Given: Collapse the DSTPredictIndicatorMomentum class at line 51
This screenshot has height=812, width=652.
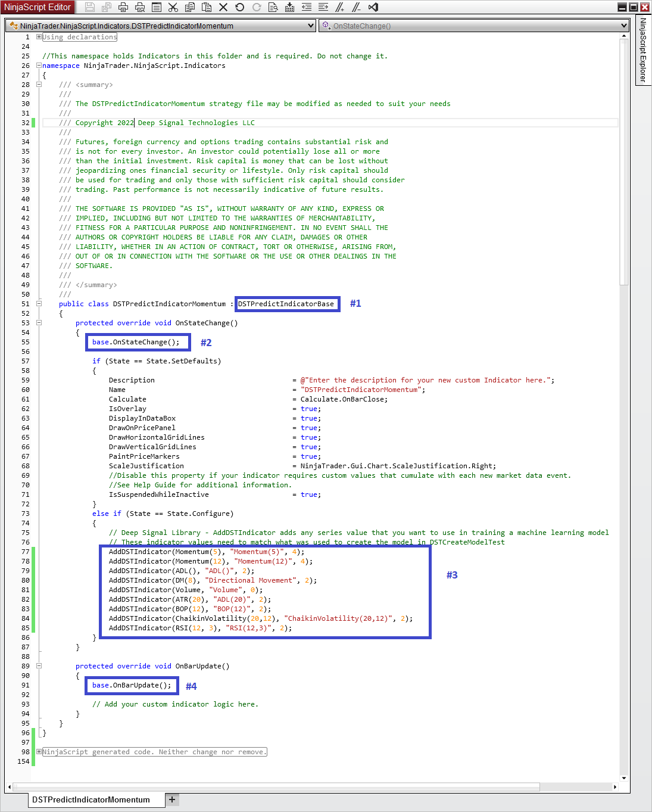Looking at the screenshot, I should tap(39, 304).
